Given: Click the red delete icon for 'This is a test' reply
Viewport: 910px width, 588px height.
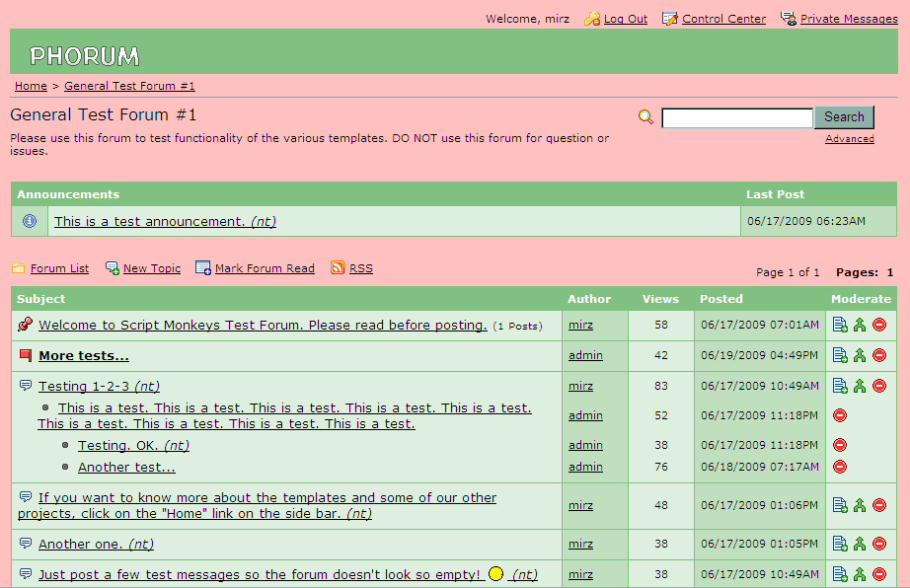Looking at the screenshot, I should 840,415.
